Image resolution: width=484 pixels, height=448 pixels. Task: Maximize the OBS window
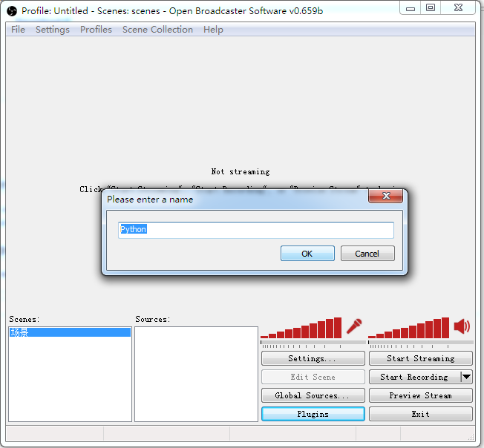(x=431, y=7)
